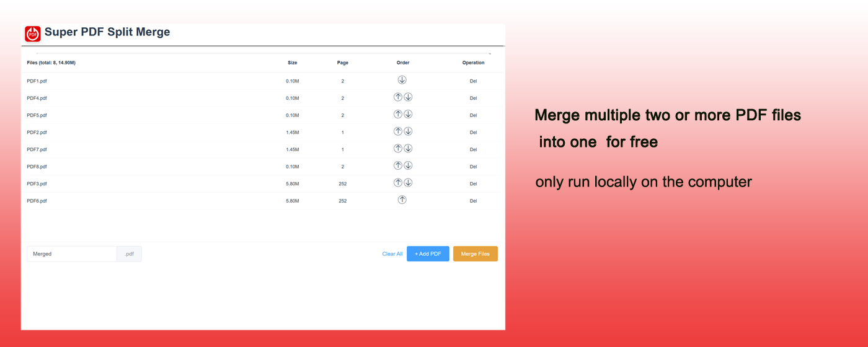Move PDF3.pdf up in order

398,183
